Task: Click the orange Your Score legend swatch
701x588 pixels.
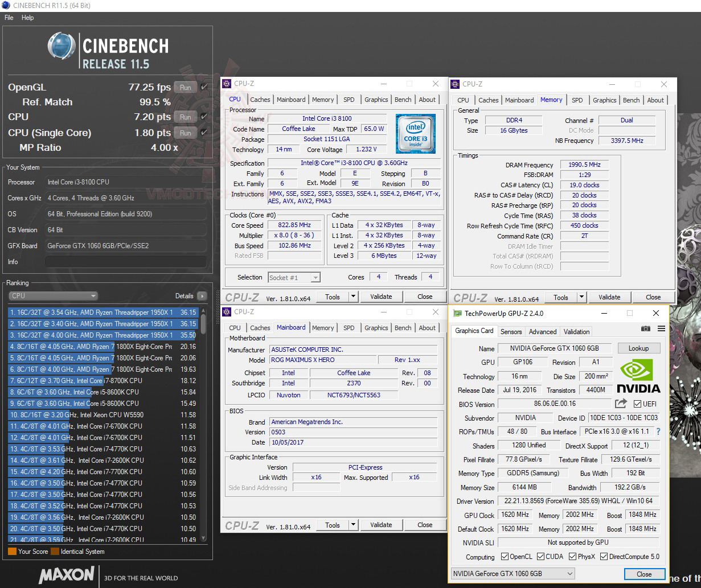Action: point(12,551)
